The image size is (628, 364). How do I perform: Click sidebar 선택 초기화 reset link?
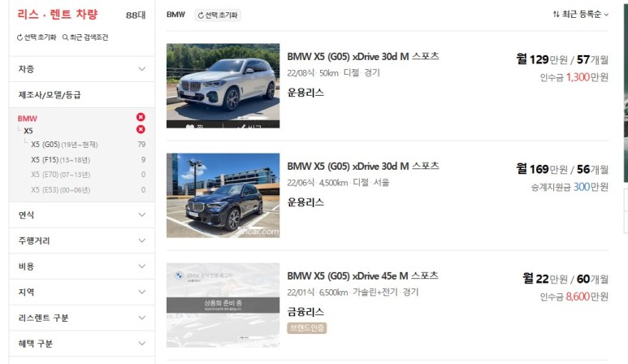37,37
